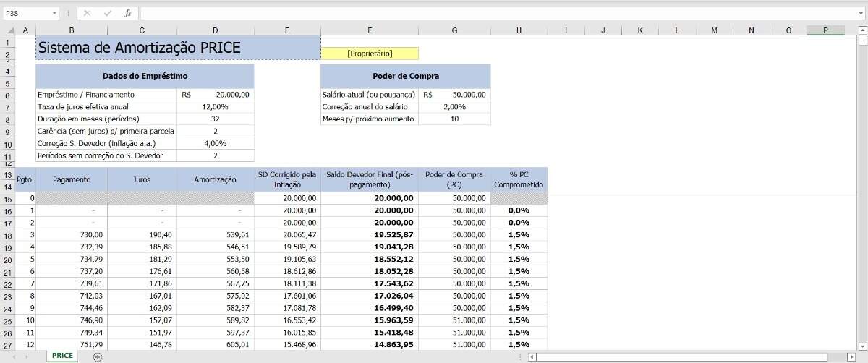Image resolution: width=868 pixels, height=363 pixels.
Task: Open the Name Box dropdown arrow
Action: point(55,13)
